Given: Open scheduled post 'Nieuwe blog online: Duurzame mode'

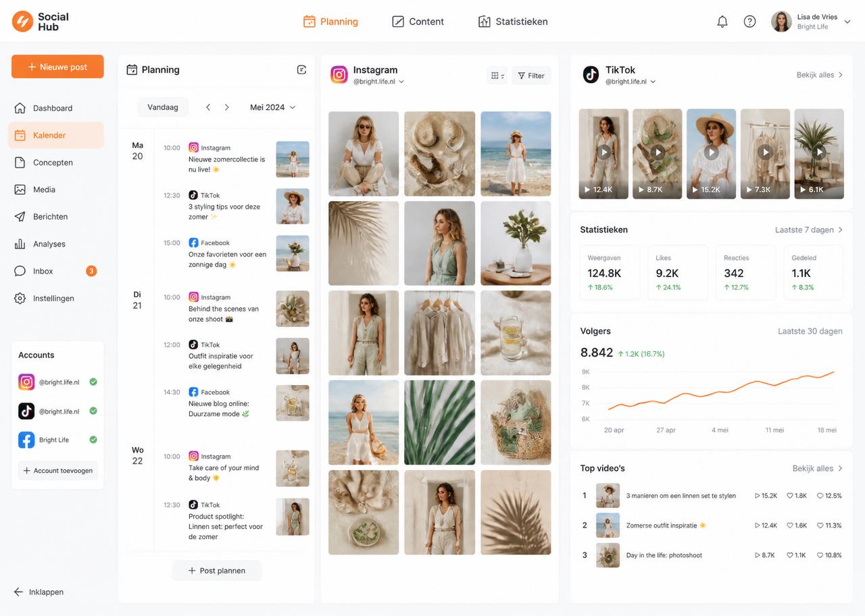Looking at the screenshot, I should point(236,403).
